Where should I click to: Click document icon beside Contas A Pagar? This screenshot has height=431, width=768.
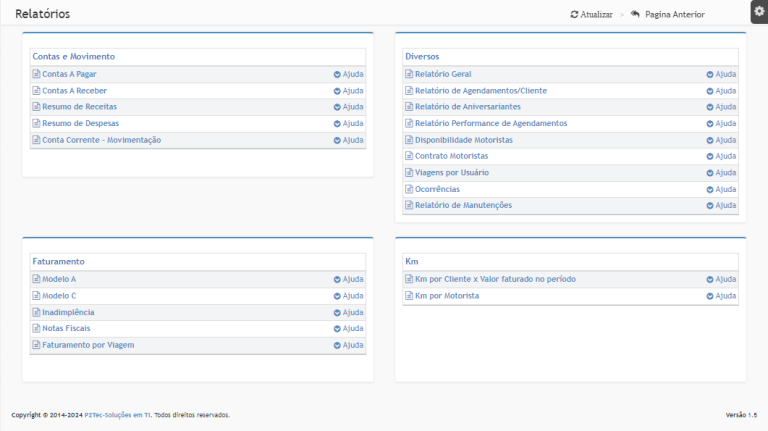click(36, 74)
